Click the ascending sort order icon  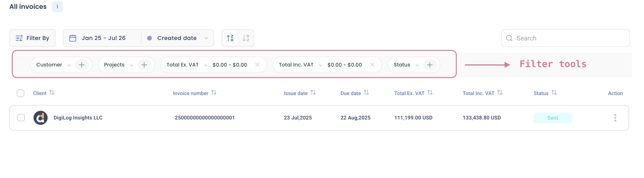(230, 38)
